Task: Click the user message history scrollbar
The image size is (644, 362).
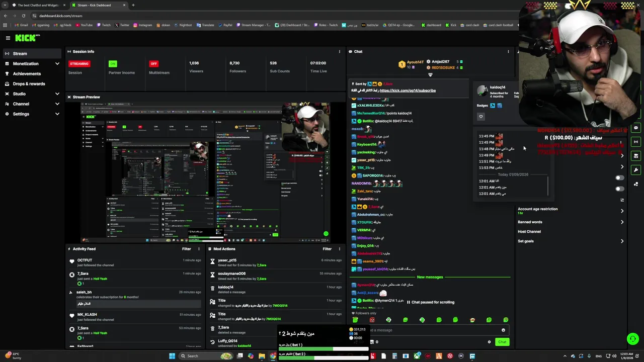Action: 548,185
